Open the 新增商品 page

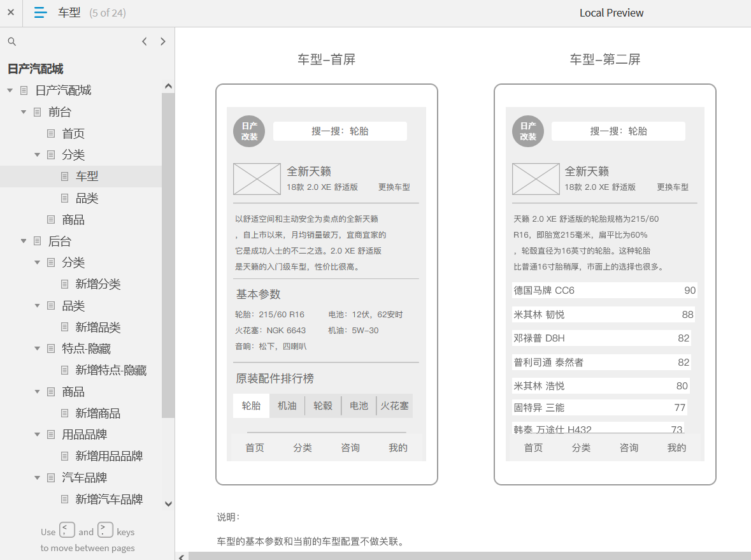[x=97, y=413]
